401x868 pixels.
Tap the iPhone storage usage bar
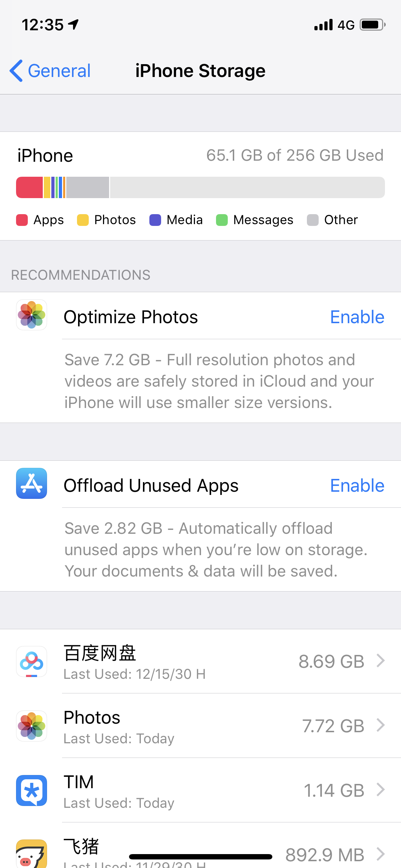(200, 187)
